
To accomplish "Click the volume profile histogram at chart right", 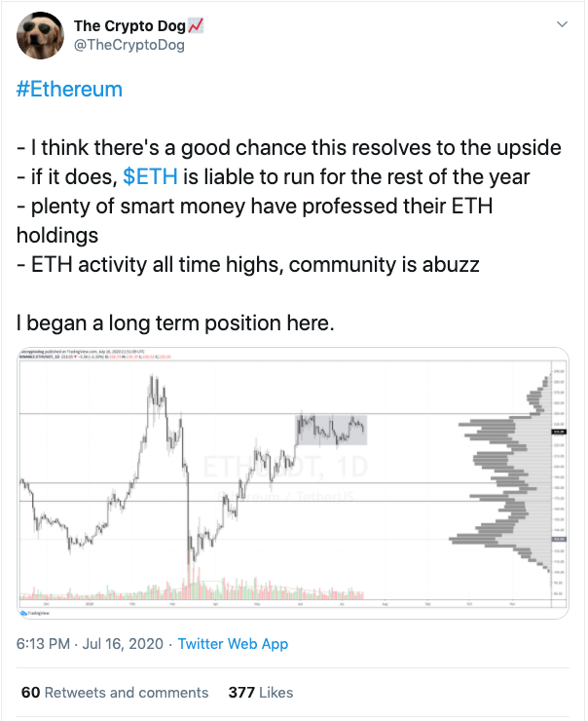I will coord(499,472).
